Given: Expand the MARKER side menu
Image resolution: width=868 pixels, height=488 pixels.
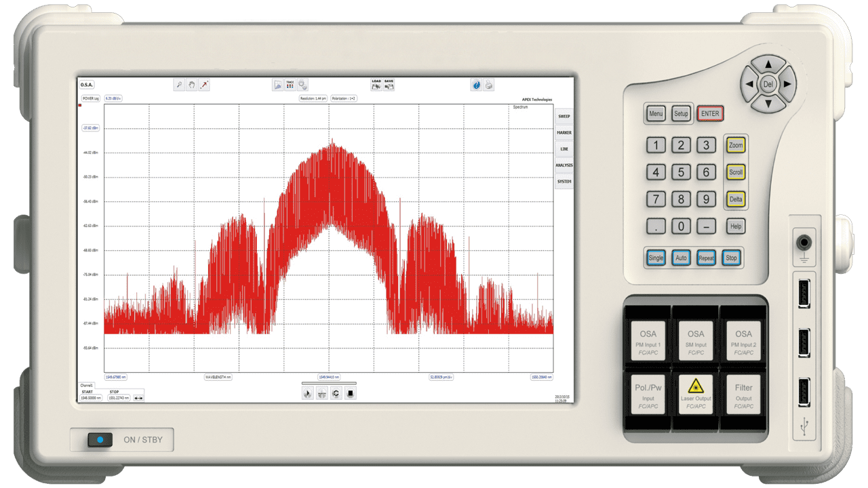Looking at the screenshot, I should pos(564,133).
